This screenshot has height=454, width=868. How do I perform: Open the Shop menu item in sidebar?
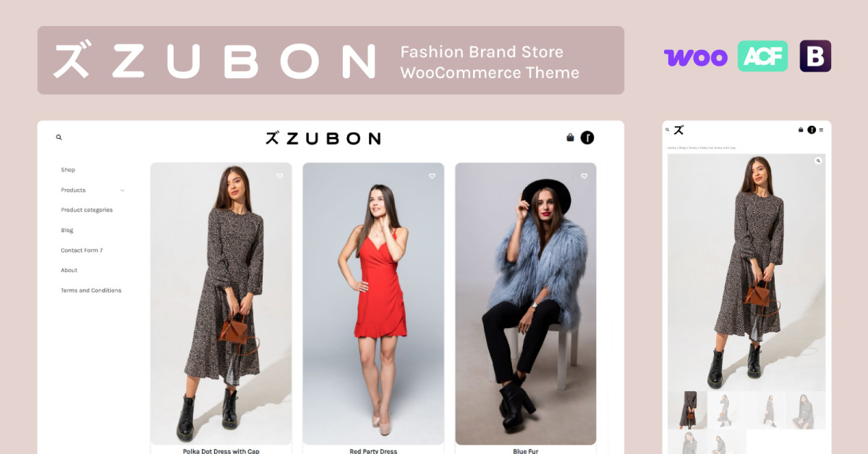(68, 170)
